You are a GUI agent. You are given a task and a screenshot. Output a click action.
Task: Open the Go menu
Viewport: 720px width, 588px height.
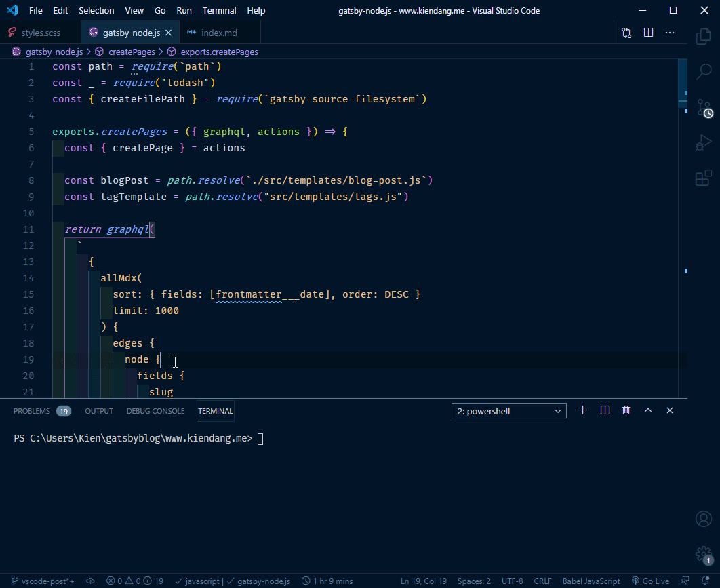(x=160, y=11)
